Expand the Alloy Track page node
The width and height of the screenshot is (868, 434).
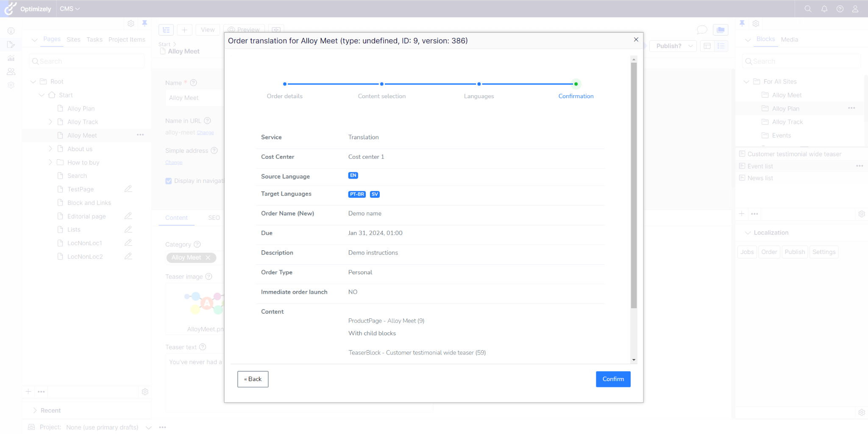coord(50,122)
